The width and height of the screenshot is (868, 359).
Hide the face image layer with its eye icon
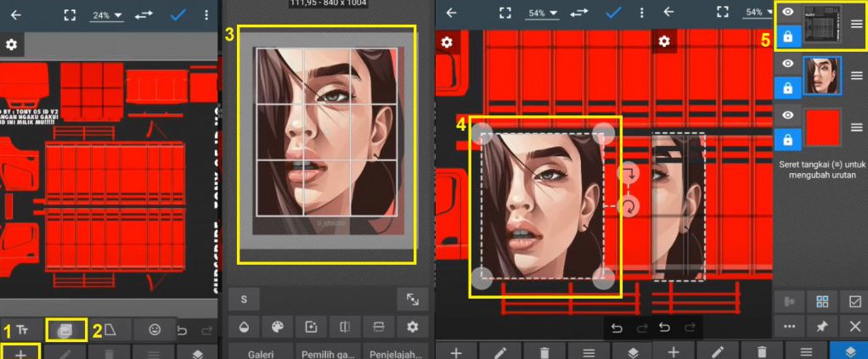(x=787, y=64)
